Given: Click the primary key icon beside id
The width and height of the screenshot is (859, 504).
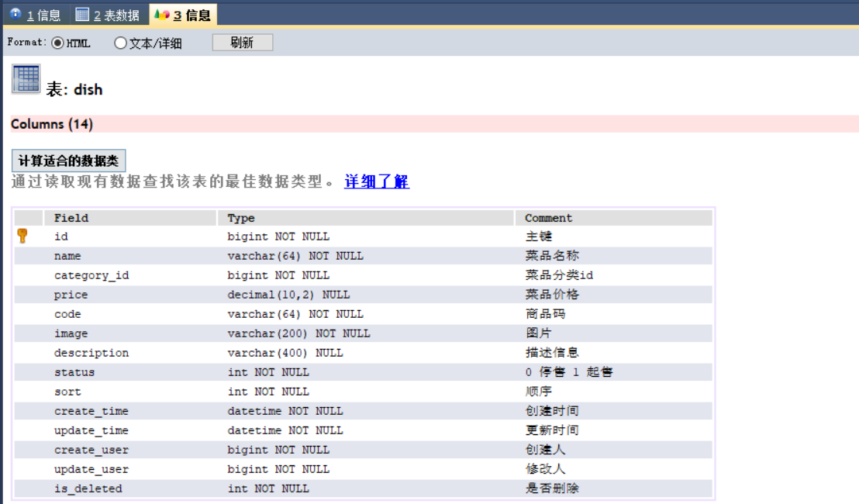Looking at the screenshot, I should [x=22, y=236].
